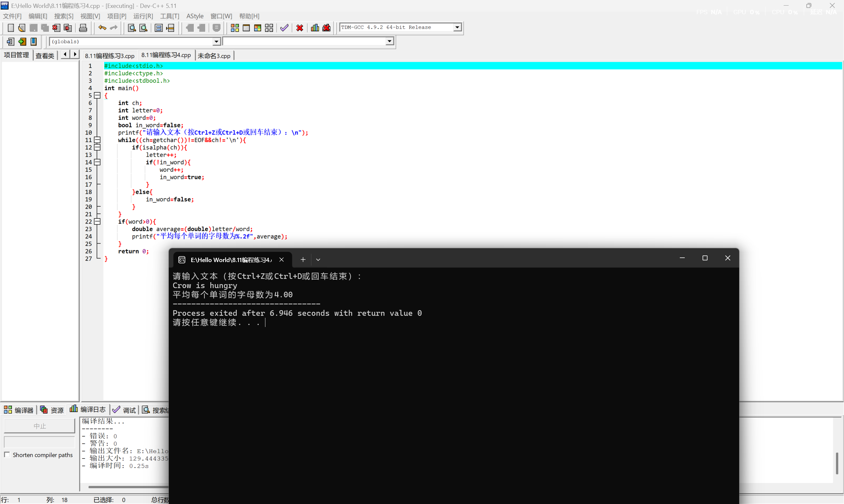The image size is (844, 504).
Task: Click the red X Stop Execution icon
Action: click(x=300, y=28)
